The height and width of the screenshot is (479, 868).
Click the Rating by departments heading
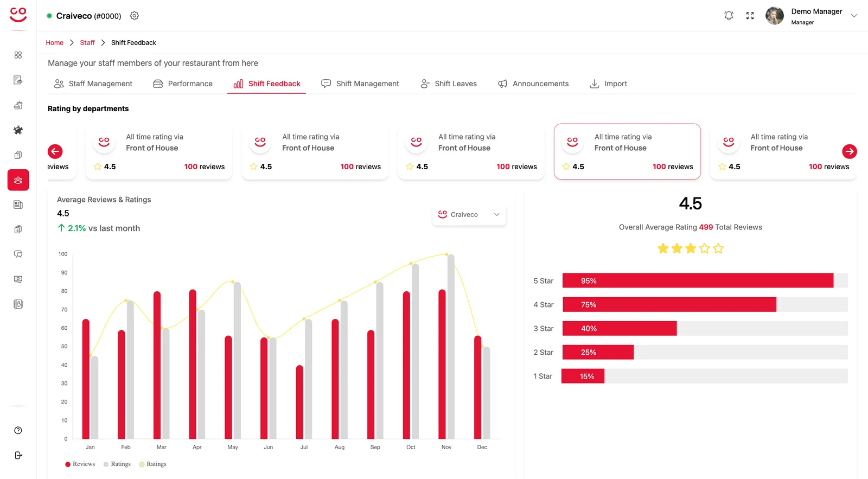pyautogui.click(x=88, y=108)
